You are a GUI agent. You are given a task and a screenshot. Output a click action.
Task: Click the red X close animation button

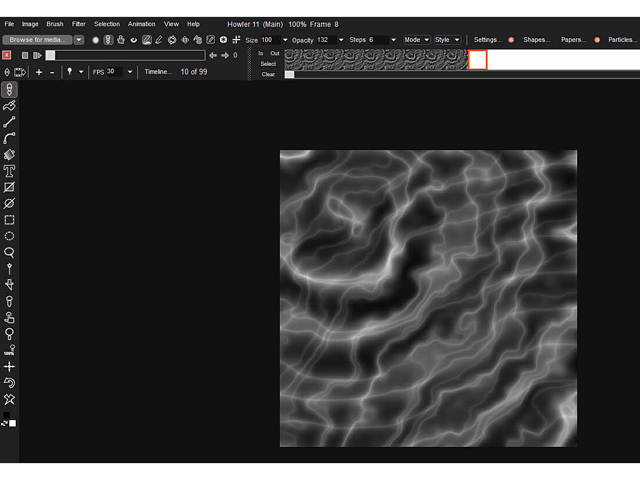tap(7, 55)
